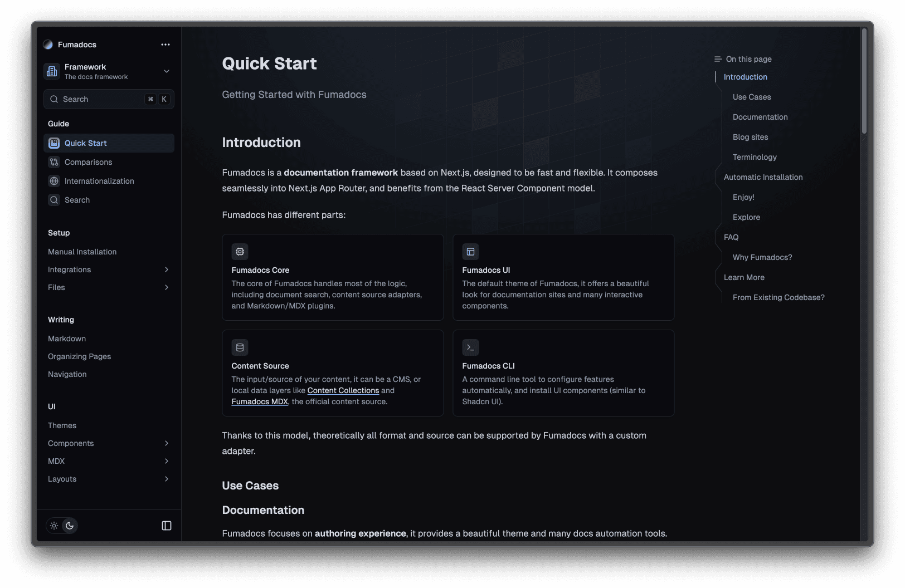The image size is (905, 588).
Task: Go to Markdown page in sidebar
Action: [x=67, y=339]
